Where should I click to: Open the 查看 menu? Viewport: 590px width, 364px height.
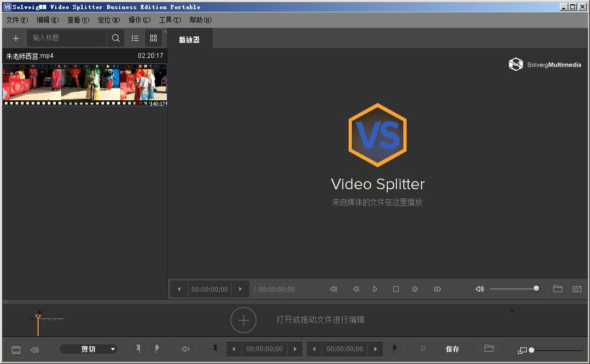[78, 20]
